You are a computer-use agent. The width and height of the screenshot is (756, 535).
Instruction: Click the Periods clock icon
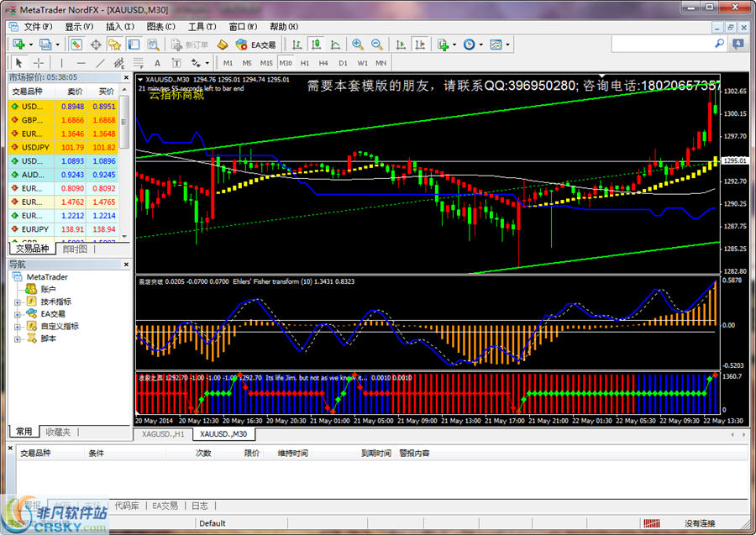(469, 45)
